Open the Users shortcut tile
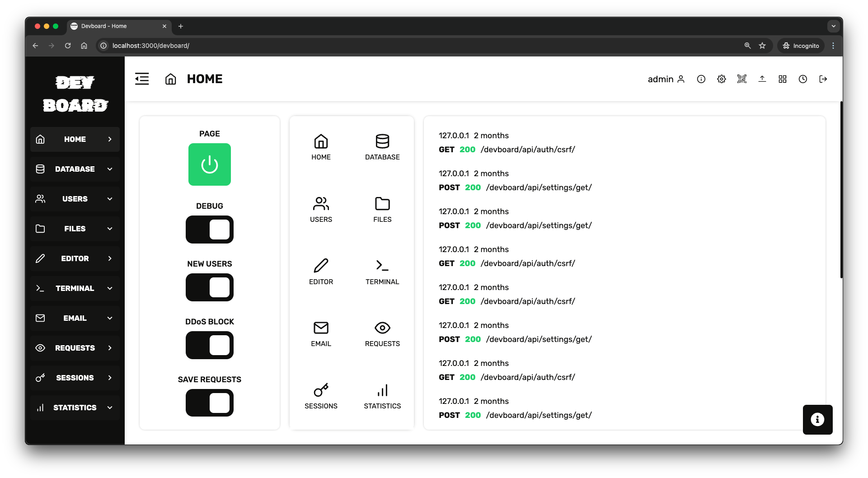 point(321,210)
